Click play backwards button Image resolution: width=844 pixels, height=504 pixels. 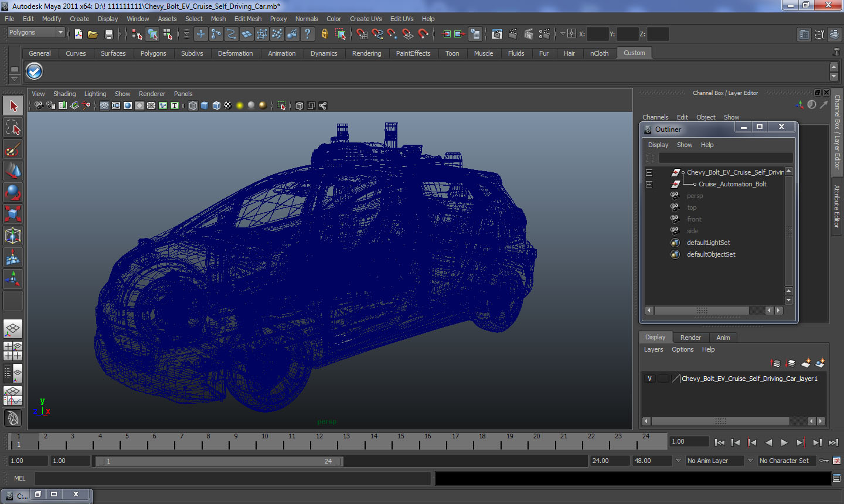tap(768, 442)
